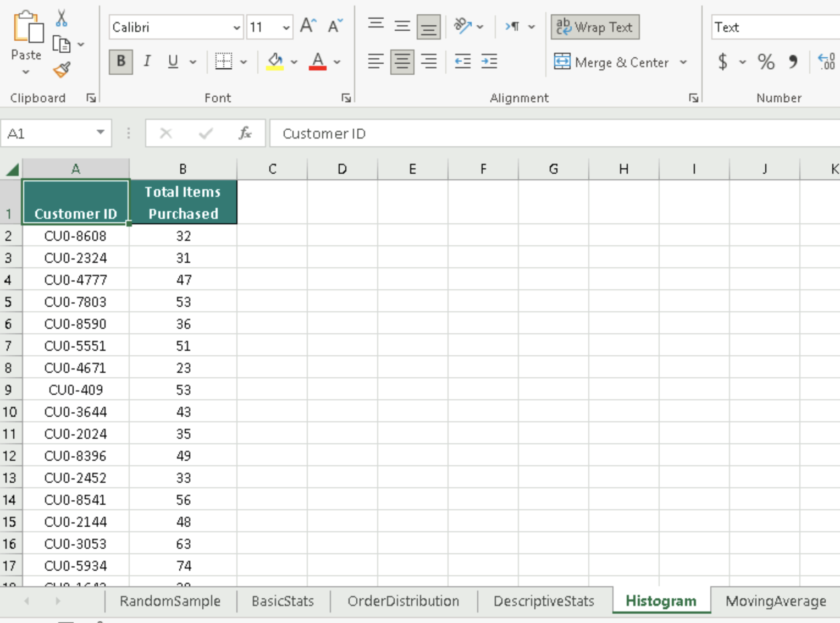Screen dimensions: 840x623
Task: Click the Insert Function button
Action: pos(245,133)
